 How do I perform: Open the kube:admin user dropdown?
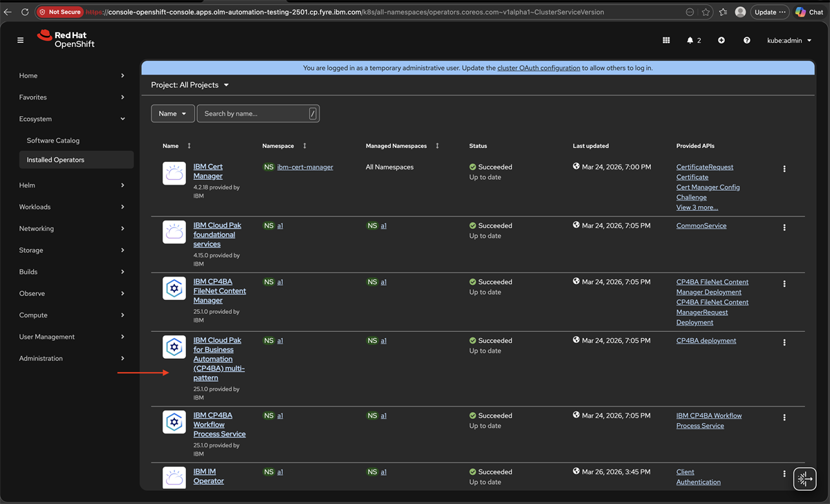point(789,40)
